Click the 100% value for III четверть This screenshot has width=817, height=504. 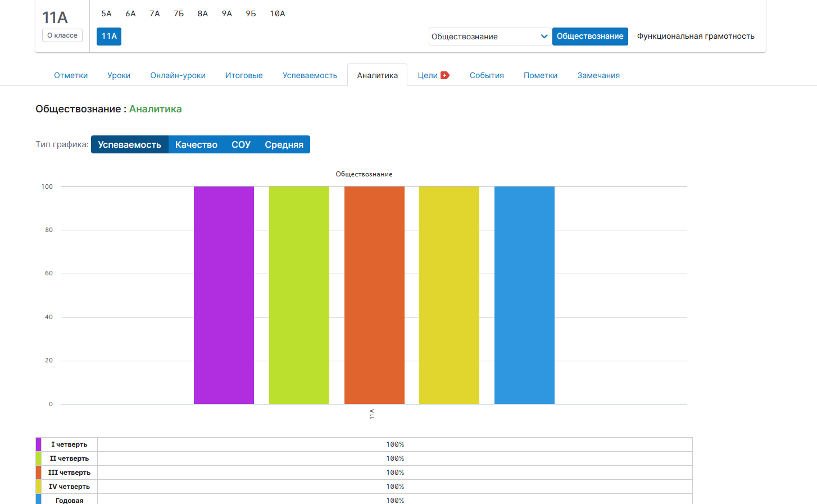tap(395, 473)
